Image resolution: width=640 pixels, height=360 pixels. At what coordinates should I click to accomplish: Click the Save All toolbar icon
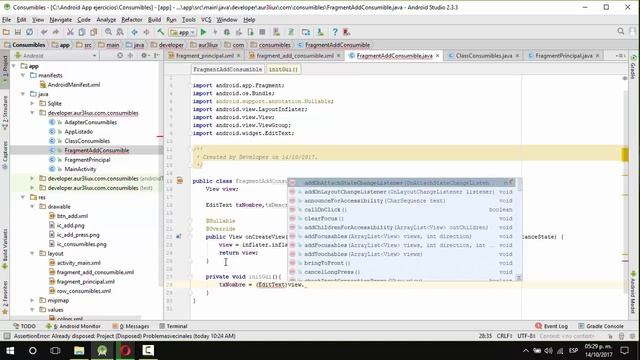[x=18, y=32]
